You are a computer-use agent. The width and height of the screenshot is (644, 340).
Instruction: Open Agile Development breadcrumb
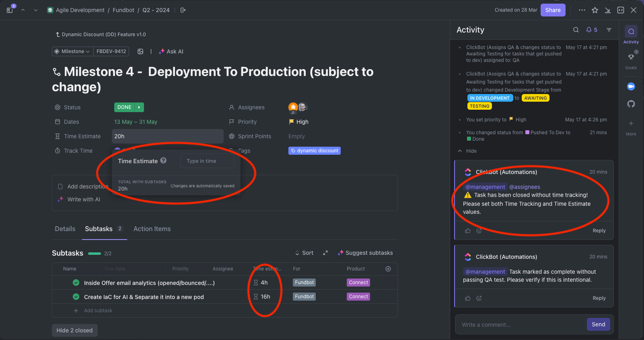pyautogui.click(x=76, y=10)
